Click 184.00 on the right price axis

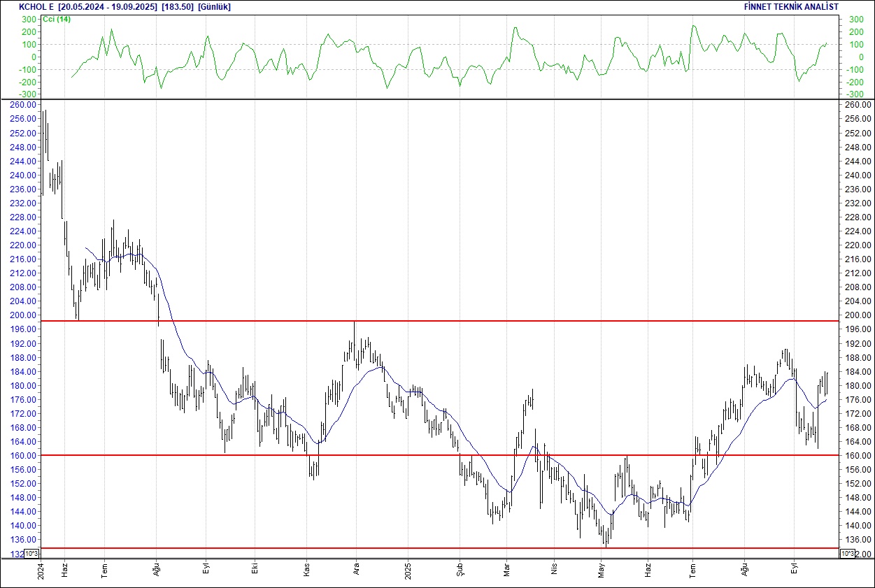[857, 371]
